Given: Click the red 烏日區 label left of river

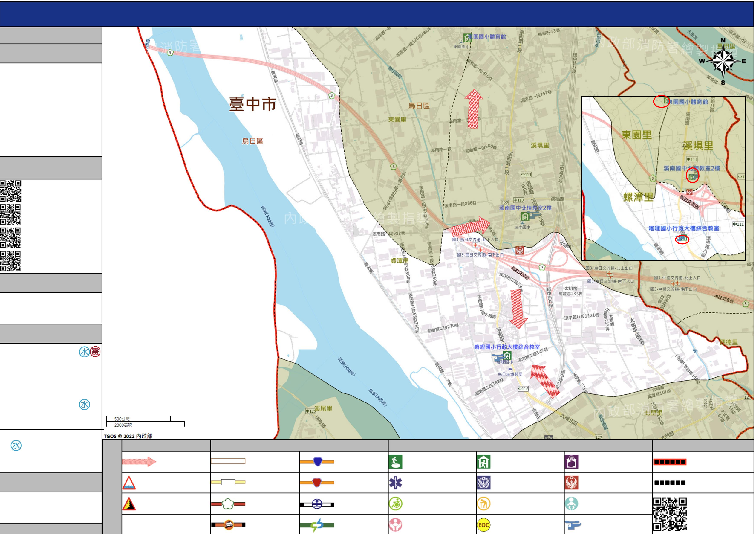Looking at the screenshot, I should point(252,141).
